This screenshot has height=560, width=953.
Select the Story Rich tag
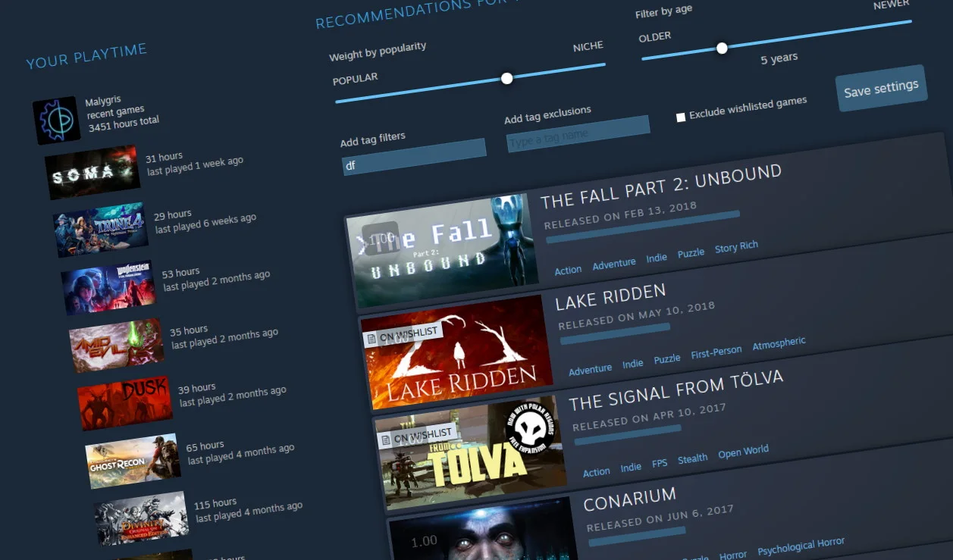click(736, 246)
